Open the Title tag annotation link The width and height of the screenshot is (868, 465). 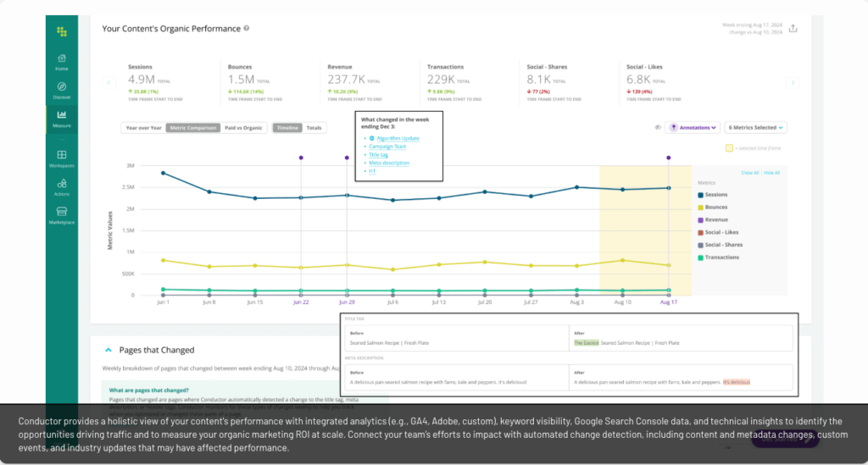coord(378,155)
